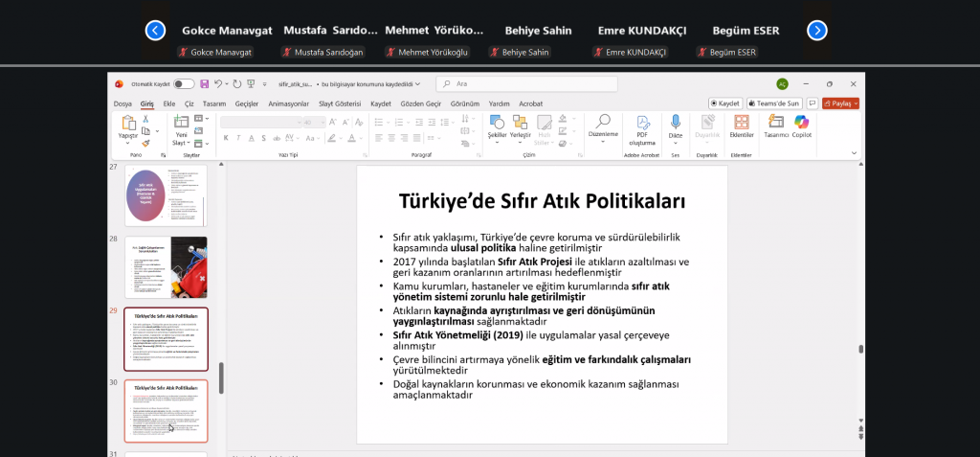Toggle bold K formatting button
This screenshot has height=457, width=980.
(x=226, y=137)
